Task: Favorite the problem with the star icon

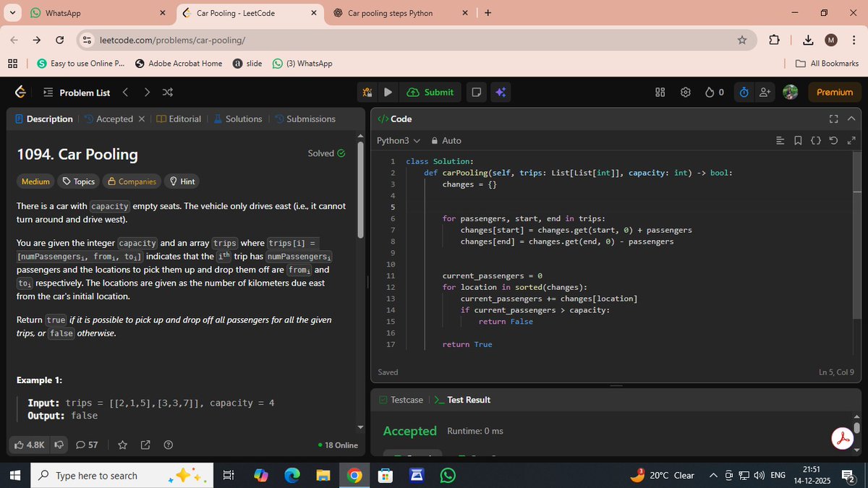Action: pos(122,445)
